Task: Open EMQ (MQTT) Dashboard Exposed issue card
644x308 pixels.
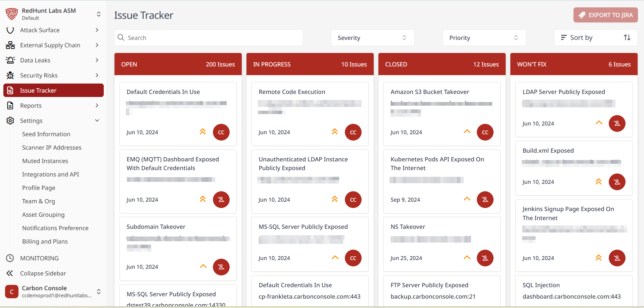Action: point(178,181)
